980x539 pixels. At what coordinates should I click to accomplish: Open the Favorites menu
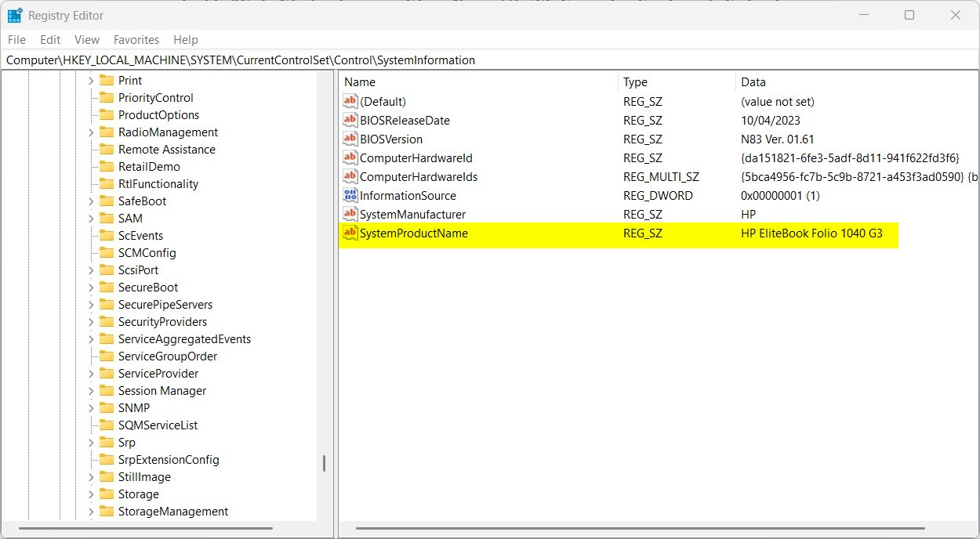136,39
